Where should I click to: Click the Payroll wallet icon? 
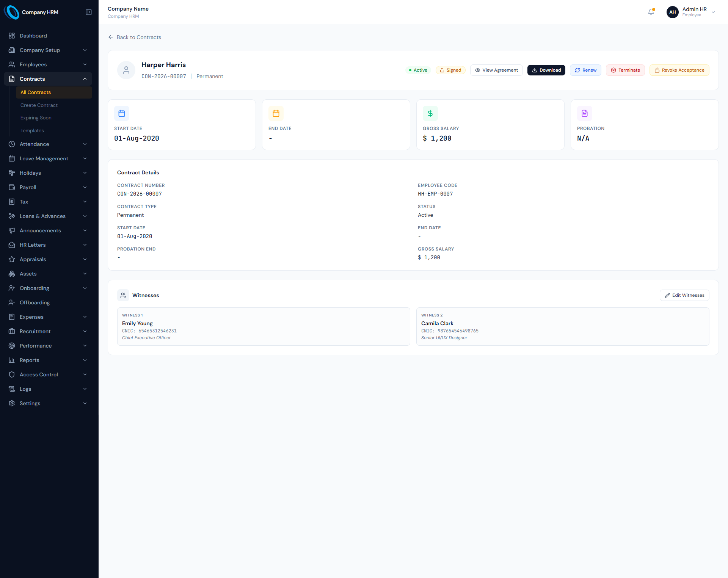coord(12,187)
